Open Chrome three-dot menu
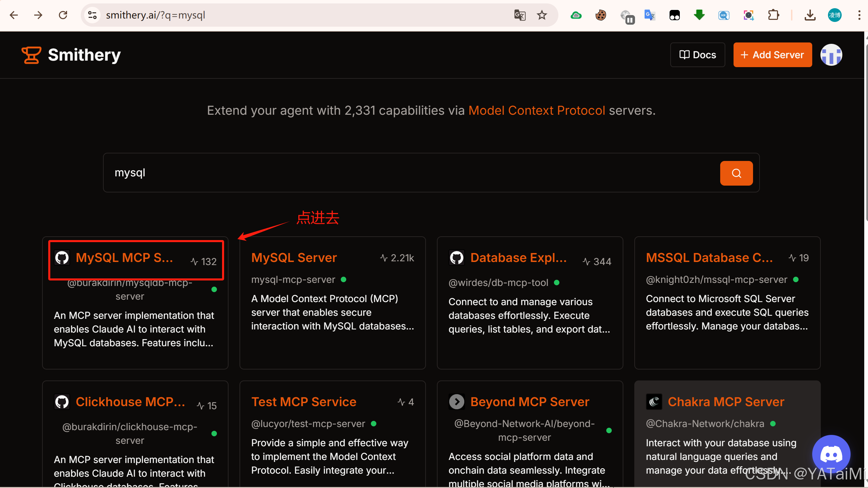Image resolution: width=868 pixels, height=488 pixels. tap(859, 15)
